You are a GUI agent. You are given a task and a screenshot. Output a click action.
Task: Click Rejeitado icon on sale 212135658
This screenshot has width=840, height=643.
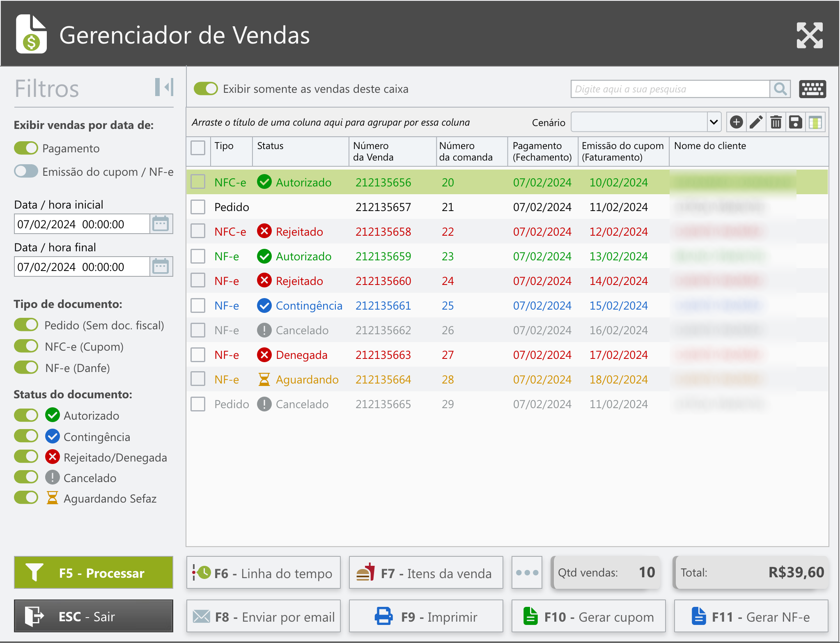pyautogui.click(x=264, y=231)
